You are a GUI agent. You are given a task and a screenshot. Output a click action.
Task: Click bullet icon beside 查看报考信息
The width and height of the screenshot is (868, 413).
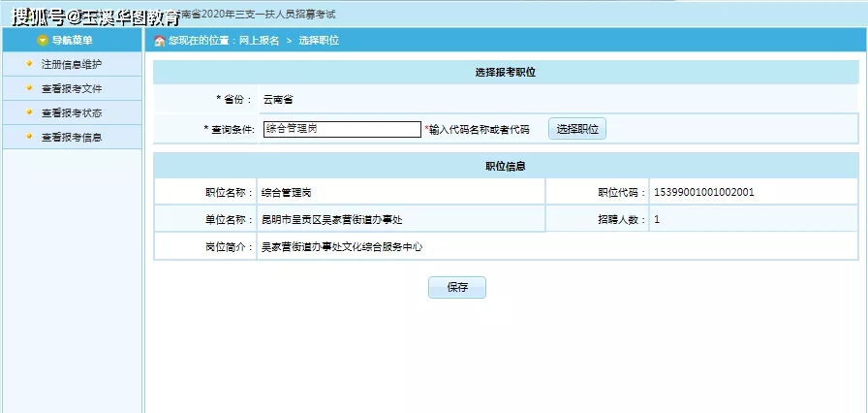tap(29, 137)
